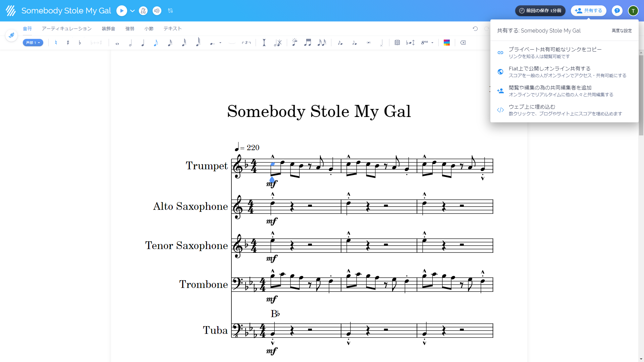The image size is (644, 362).
Task: Apply the sharp accidental
Action: 68,43
